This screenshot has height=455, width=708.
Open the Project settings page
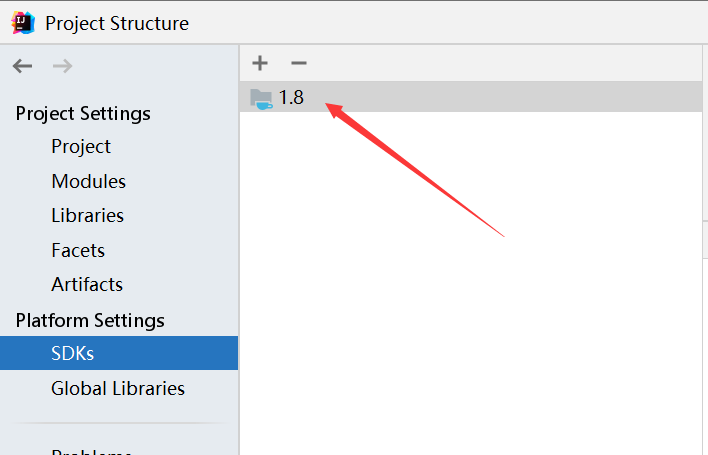[81, 146]
